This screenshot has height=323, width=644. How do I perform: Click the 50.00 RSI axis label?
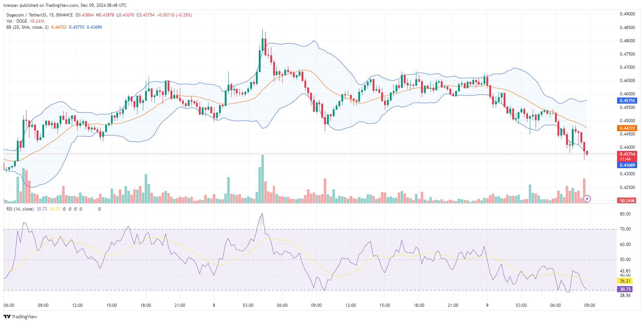(x=625, y=260)
